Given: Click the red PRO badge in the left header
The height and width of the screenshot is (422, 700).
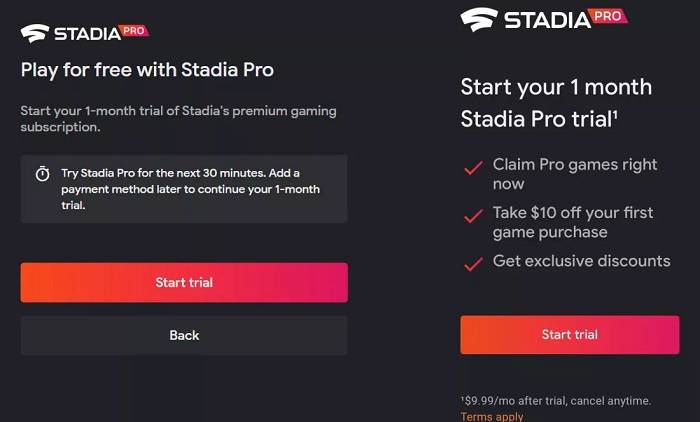Looking at the screenshot, I should coord(132,31).
